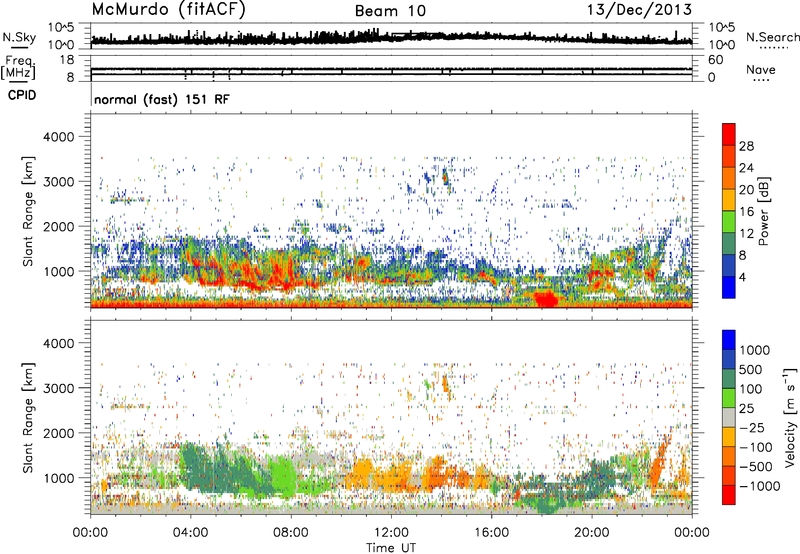Click the '4000' tick on power panel
This screenshot has width=800, height=554.
click(58, 137)
